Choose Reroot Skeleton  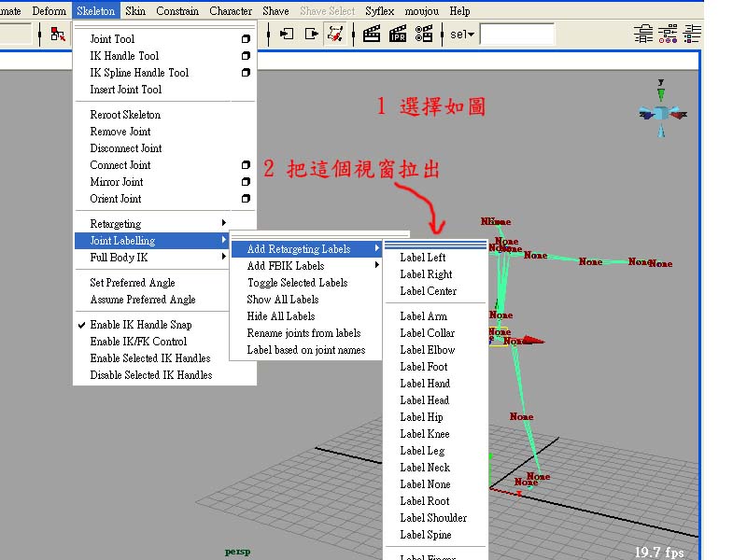(x=125, y=114)
